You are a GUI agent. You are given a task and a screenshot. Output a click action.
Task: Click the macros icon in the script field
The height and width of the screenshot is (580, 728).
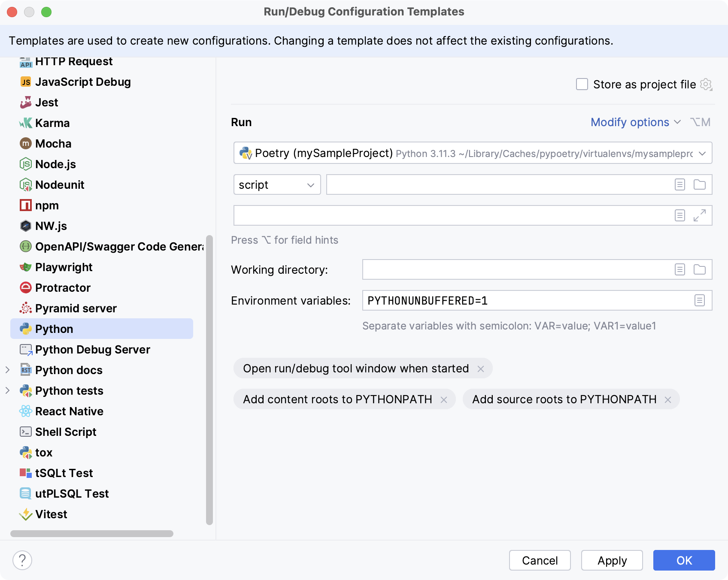click(x=680, y=184)
